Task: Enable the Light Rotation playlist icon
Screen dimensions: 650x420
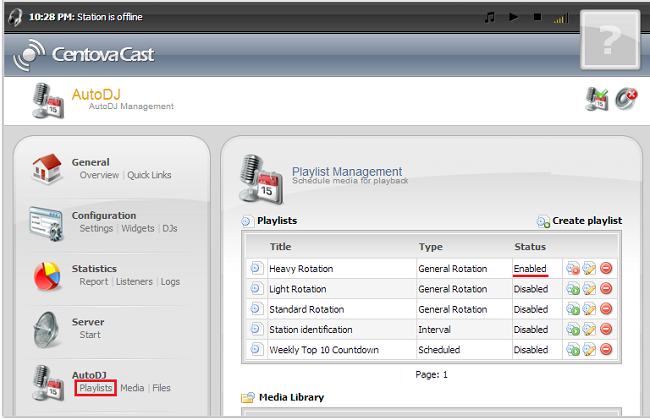Action: (x=573, y=289)
